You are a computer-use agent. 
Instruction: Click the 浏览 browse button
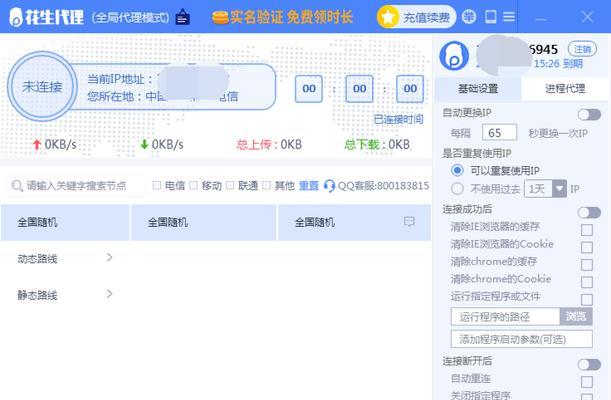(576, 317)
